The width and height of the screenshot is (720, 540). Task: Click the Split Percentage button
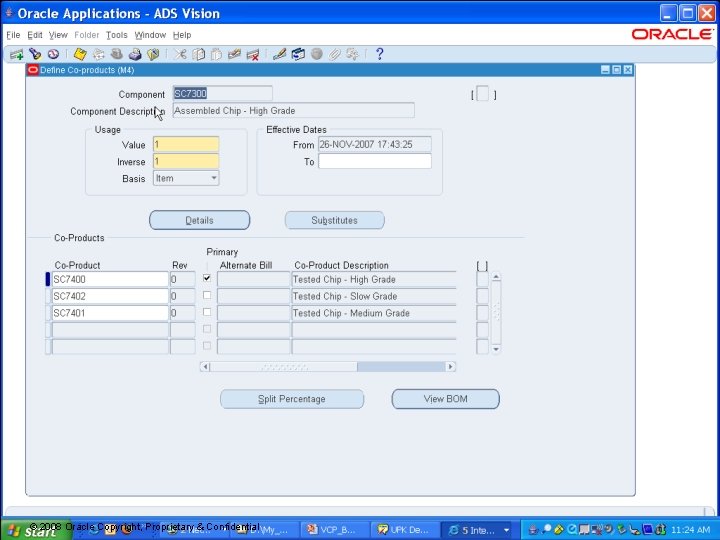pyautogui.click(x=292, y=399)
